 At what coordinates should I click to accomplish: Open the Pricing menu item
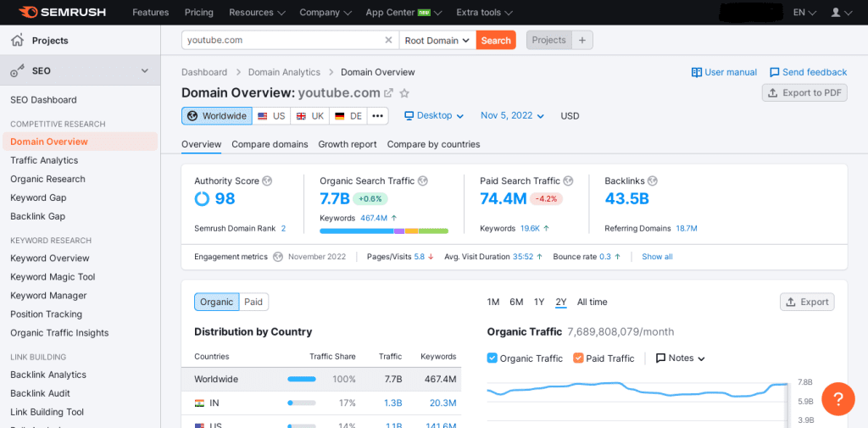[x=198, y=12]
